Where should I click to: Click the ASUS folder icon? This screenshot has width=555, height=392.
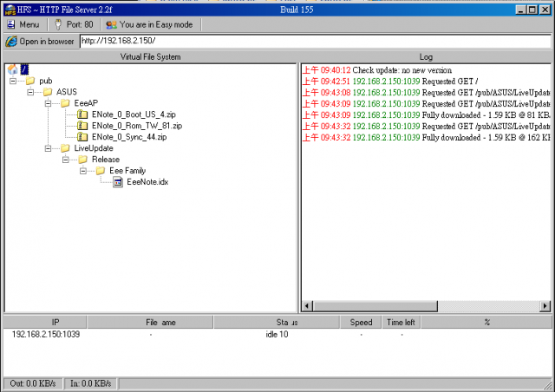coord(48,92)
